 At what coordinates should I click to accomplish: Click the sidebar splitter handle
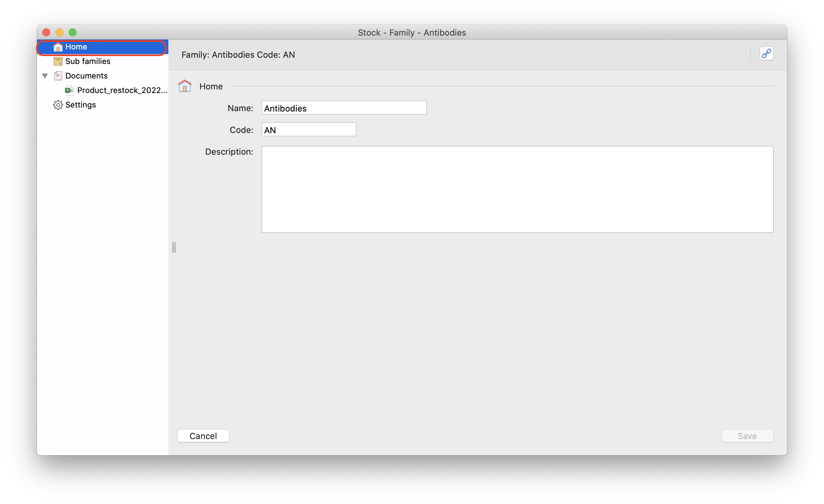[174, 247]
